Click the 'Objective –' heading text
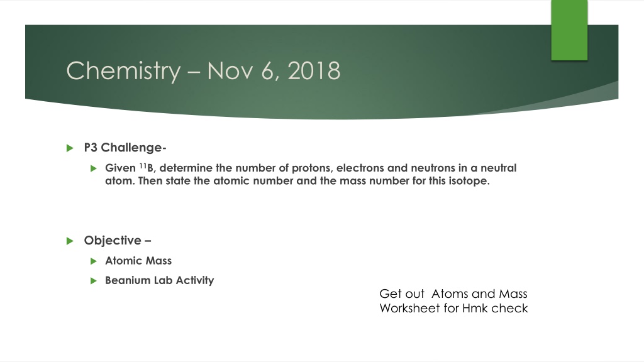 coord(118,241)
